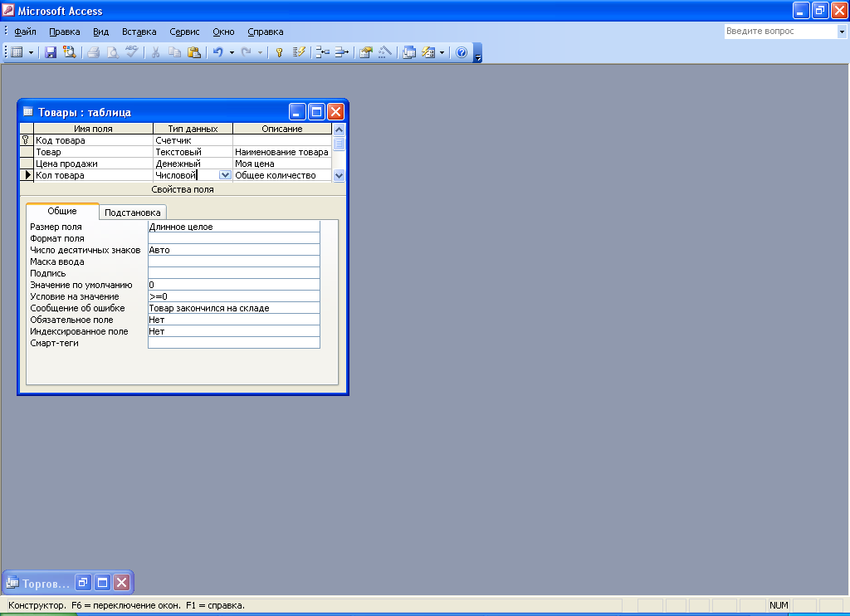Click the 'Денежный' data type cell
Viewport: 850px width, 616px height.
[x=193, y=164]
